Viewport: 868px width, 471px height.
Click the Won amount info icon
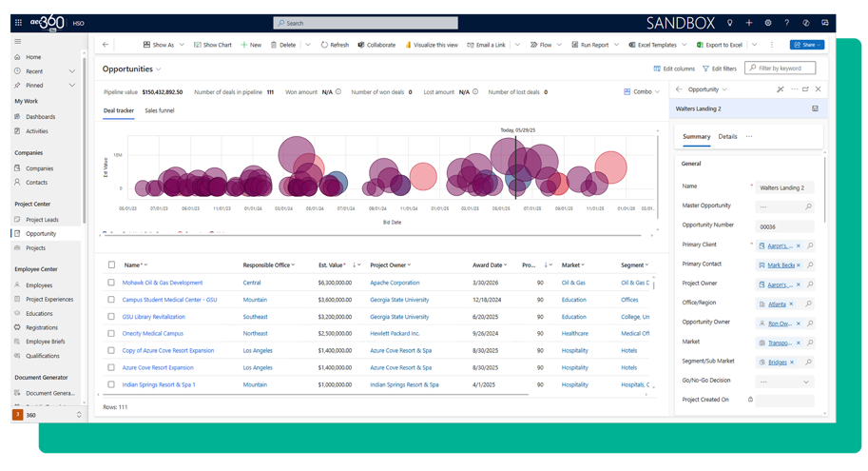click(338, 92)
